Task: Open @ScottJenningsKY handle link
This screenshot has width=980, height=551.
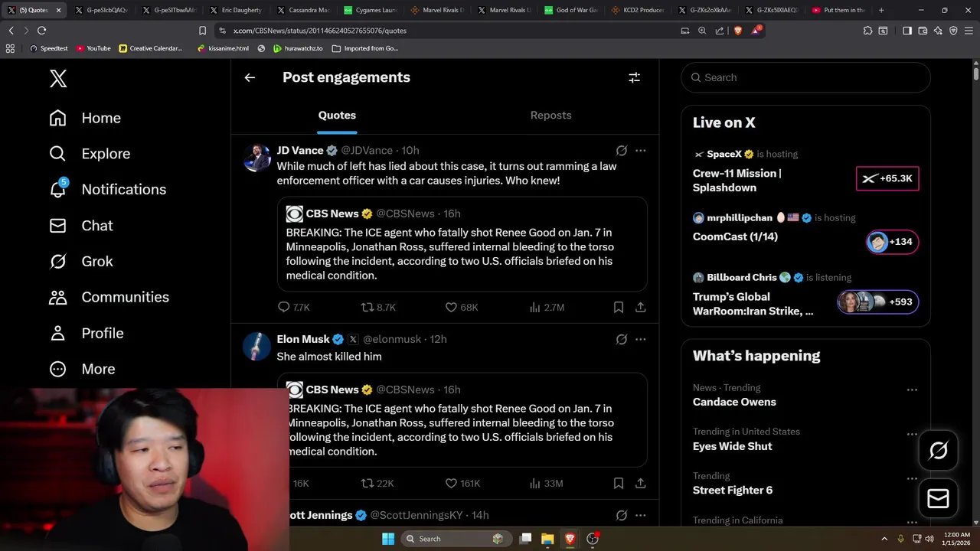Action: pos(416,515)
